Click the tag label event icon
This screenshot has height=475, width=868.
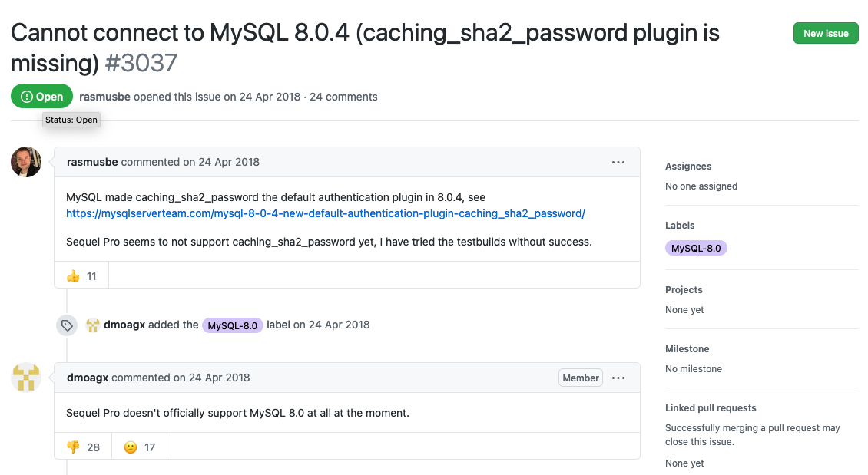click(67, 325)
